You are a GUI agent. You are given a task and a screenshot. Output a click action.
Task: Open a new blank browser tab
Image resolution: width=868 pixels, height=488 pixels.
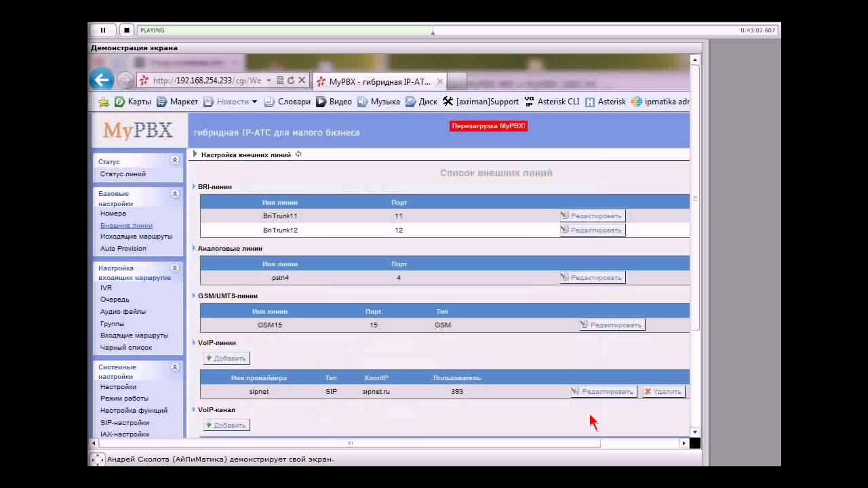[457, 81]
